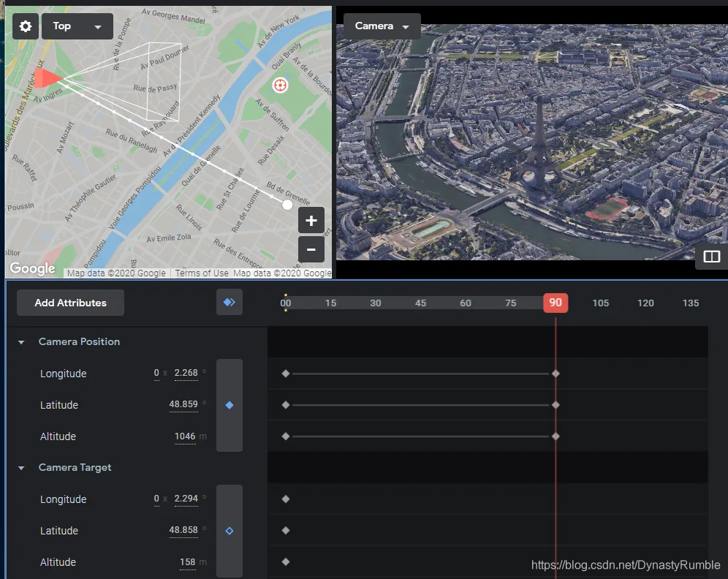The height and width of the screenshot is (579, 728).
Task: Collapse the Camera Target group
Action: (21, 468)
